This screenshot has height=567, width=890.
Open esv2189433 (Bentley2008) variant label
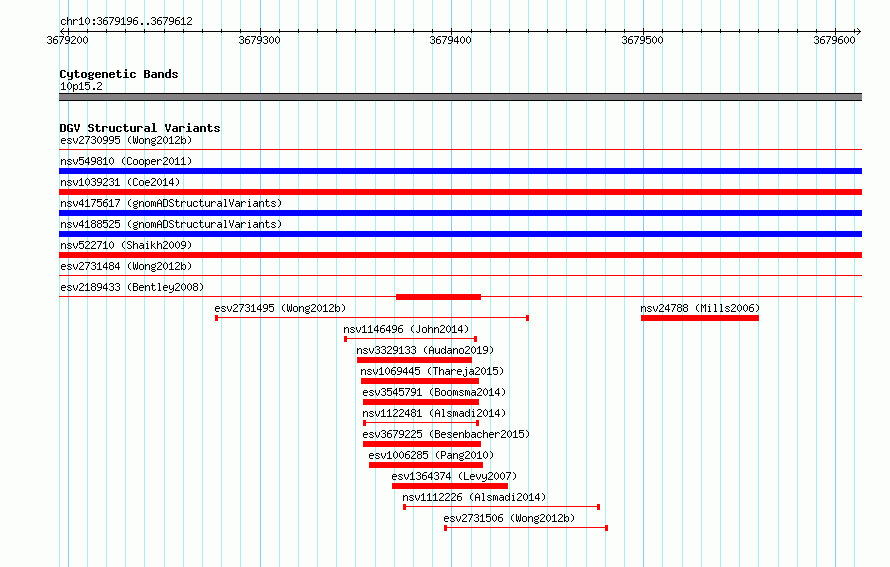pos(132,287)
